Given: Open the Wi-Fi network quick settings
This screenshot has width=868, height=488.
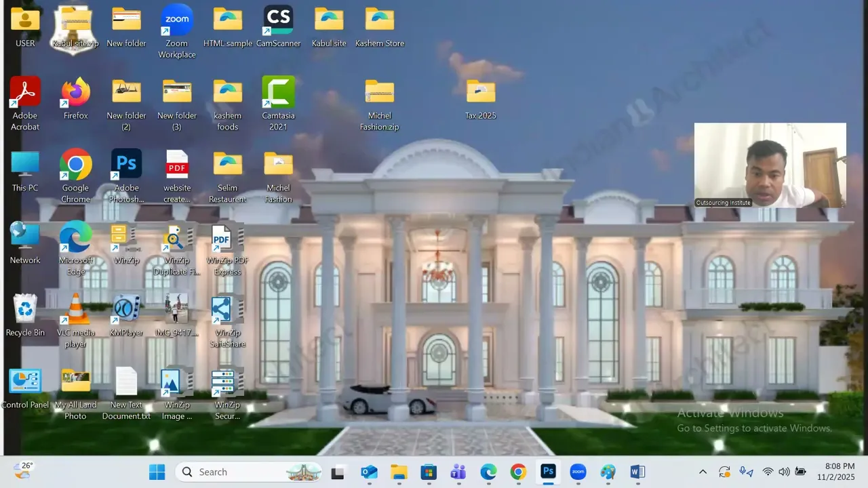Looking at the screenshot, I should [768, 472].
